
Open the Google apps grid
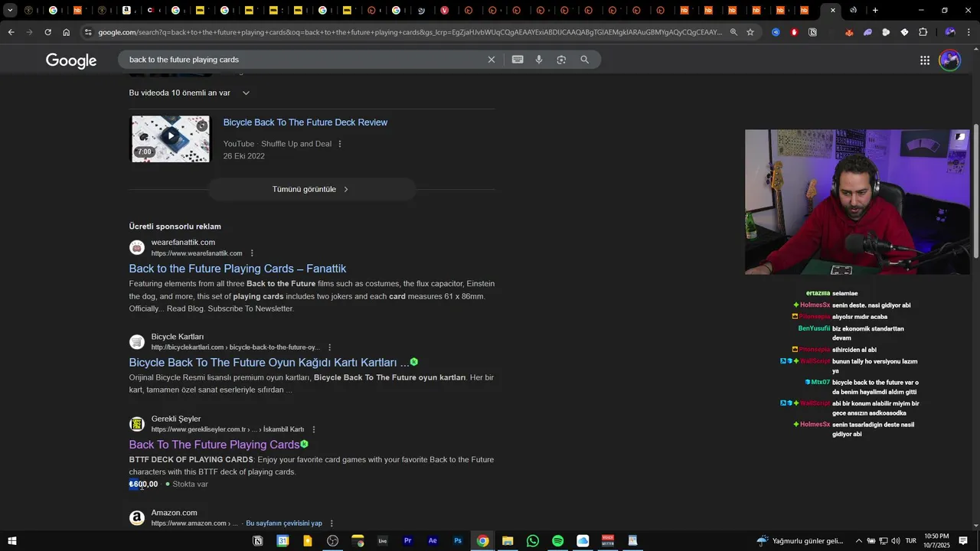click(925, 60)
